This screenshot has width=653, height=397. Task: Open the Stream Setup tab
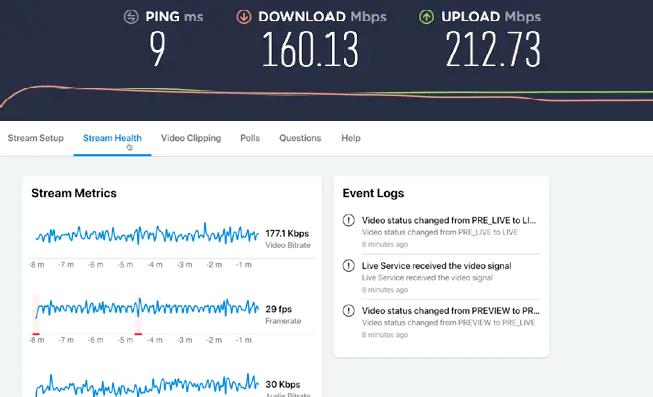(36, 138)
